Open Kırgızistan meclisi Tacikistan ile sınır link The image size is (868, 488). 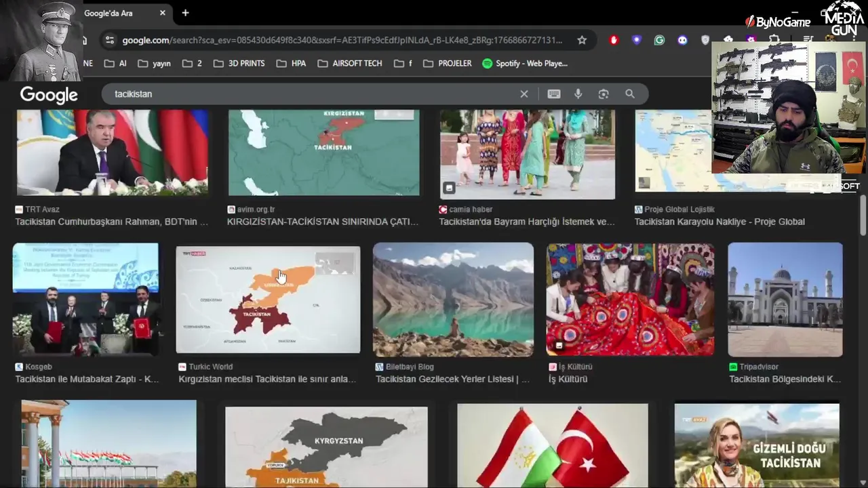(x=267, y=379)
